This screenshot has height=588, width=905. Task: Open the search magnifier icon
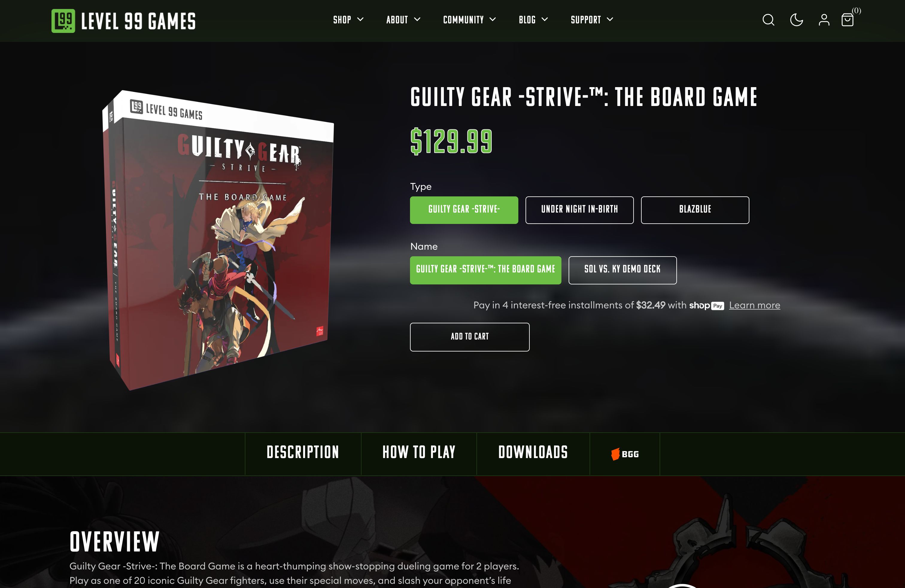pos(768,20)
